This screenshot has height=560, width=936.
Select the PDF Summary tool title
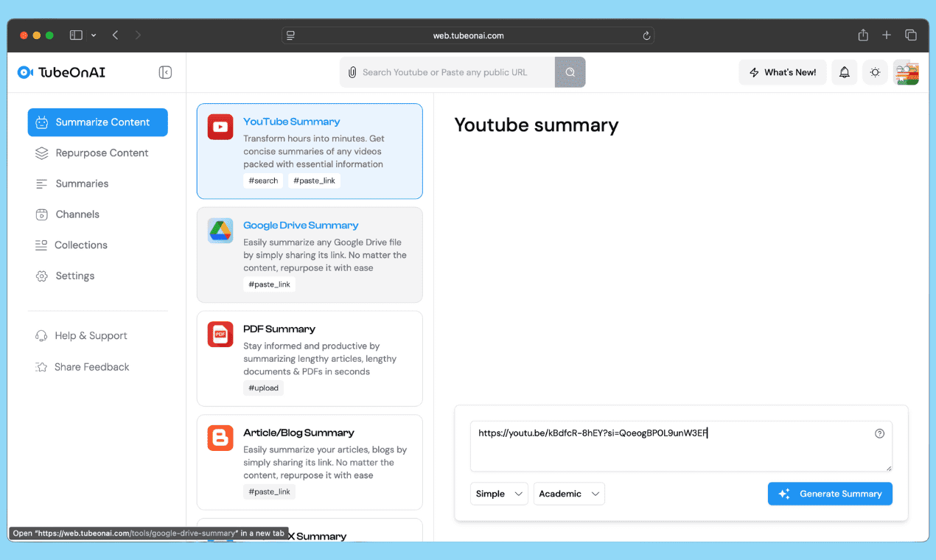[279, 329]
